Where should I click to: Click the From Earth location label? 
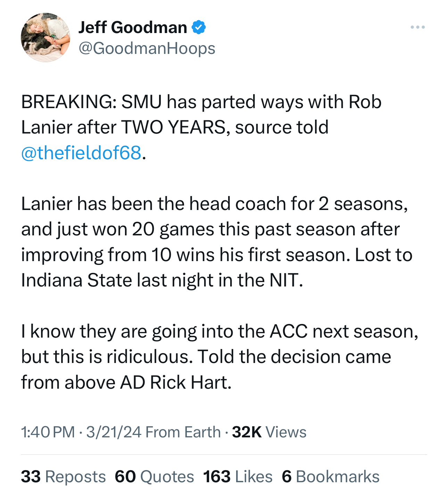click(x=183, y=432)
